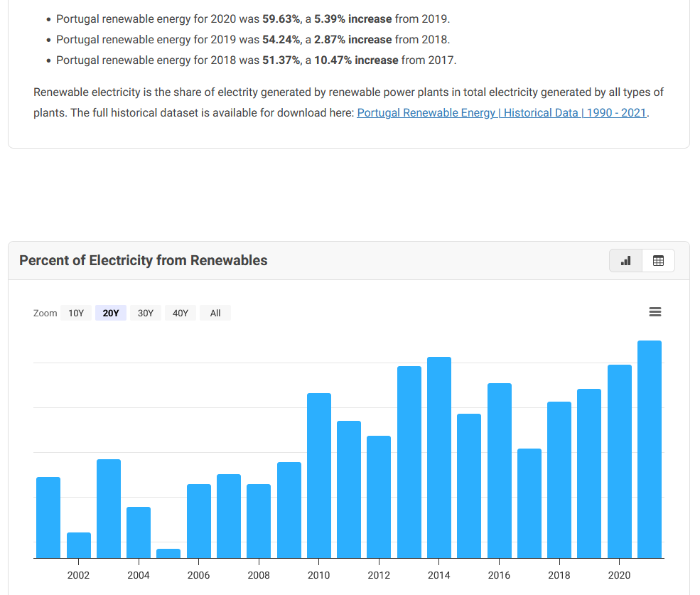Image resolution: width=700 pixels, height=595 pixels.
Task: Click the 2012 x-axis label
Action: pos(379,575)
